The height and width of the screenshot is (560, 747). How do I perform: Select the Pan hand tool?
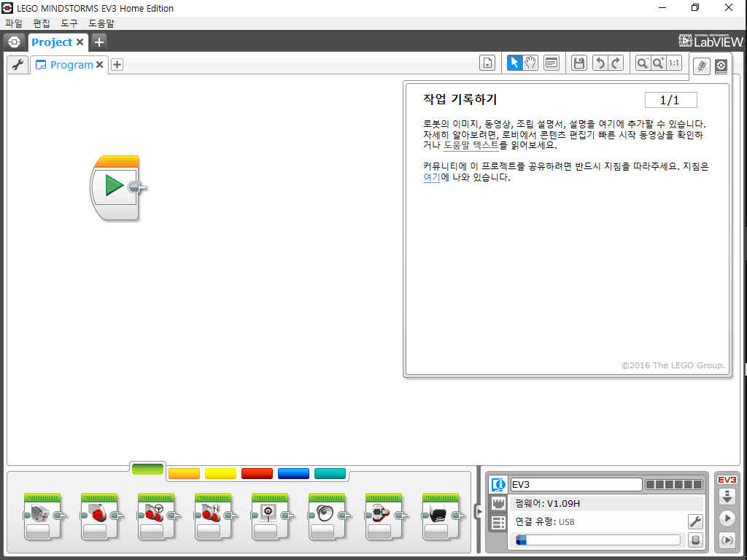click(530, 63)
